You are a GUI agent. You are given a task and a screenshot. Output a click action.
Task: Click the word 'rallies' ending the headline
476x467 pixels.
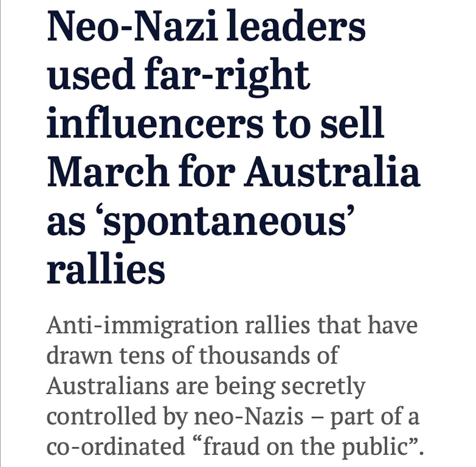pos(106,268)
